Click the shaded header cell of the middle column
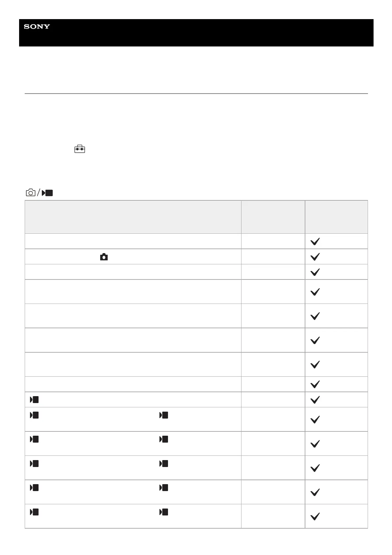 point(273,217)
